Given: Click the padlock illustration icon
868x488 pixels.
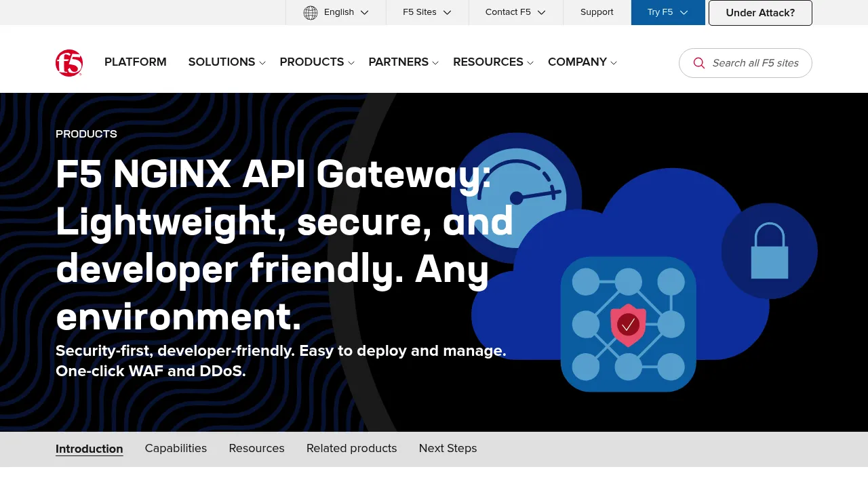Looking at the screenshot, I should pyautogui.click(x=770, y=251).
